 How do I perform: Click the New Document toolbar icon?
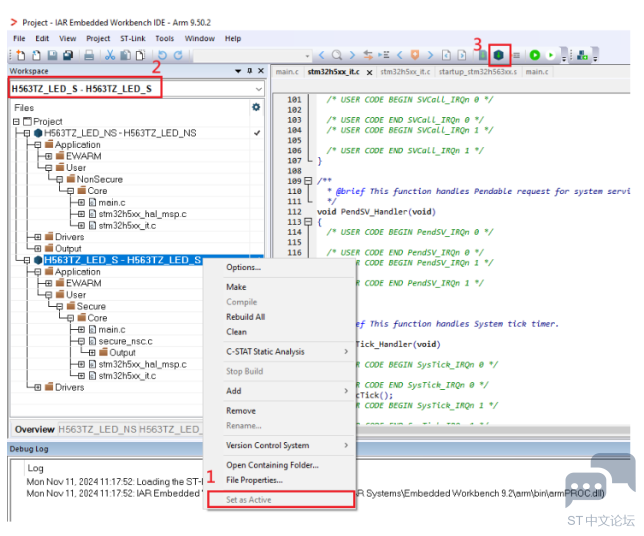click(x=21, y=55)
